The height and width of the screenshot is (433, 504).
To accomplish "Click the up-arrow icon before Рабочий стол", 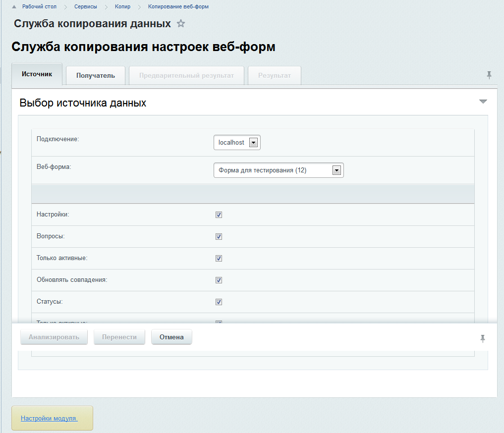I will [x=14, y=7].
